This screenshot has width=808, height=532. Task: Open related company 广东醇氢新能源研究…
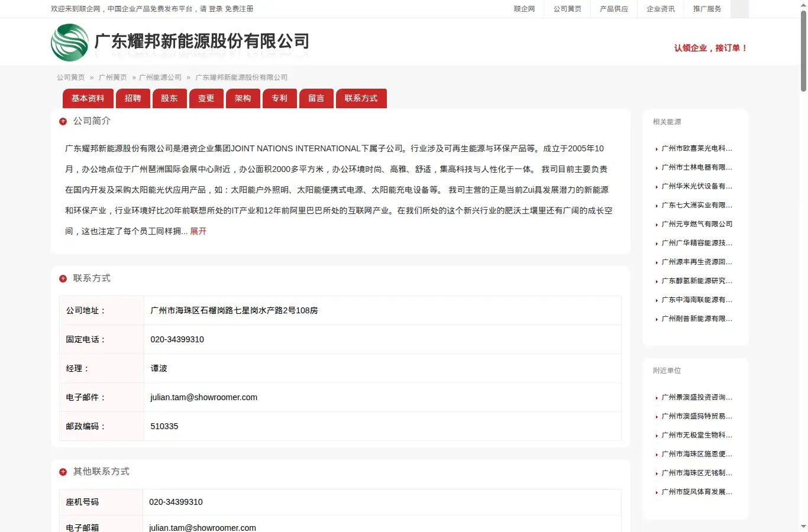click(x=697, y=281)
